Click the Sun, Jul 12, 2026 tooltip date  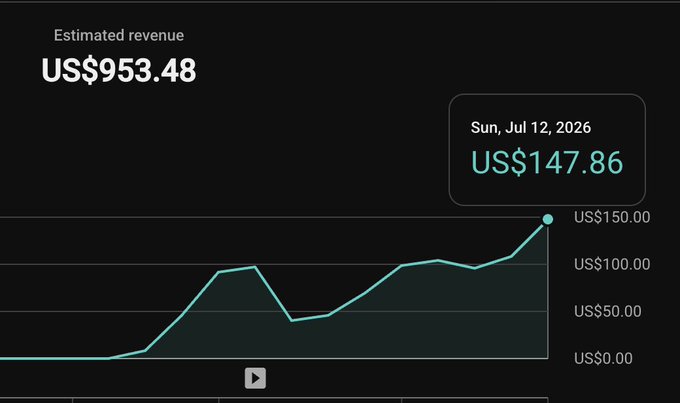530,128
